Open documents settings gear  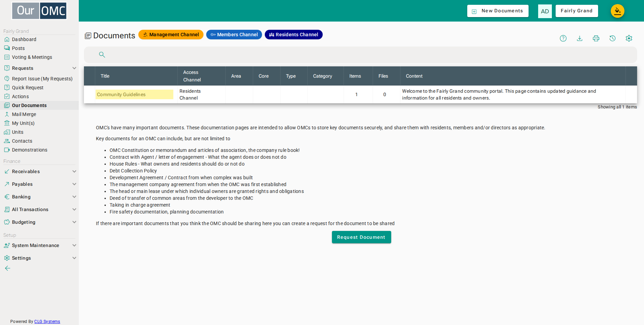tap(629, 38)
